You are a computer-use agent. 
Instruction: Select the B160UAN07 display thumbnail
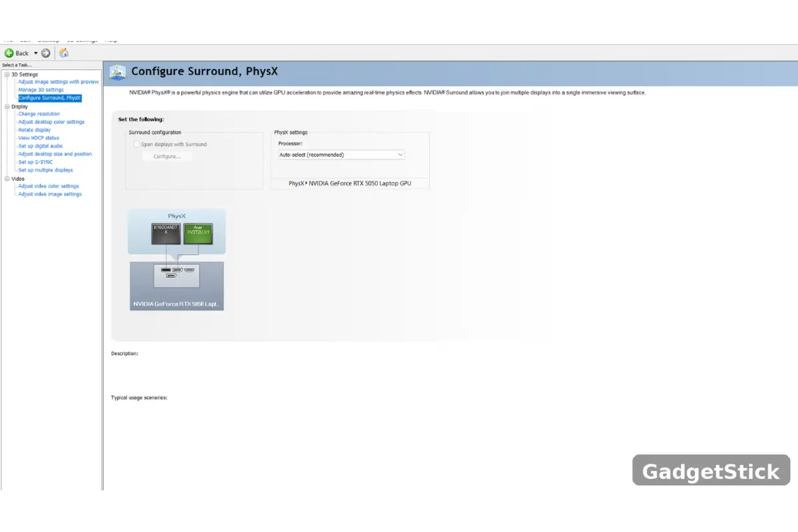click(165, 233)
